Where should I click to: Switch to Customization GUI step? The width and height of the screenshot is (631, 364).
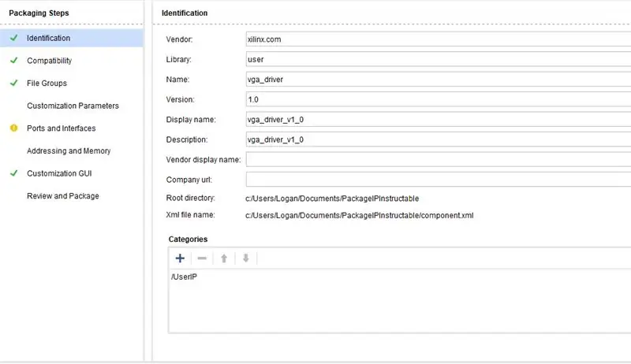tap(59, 173)
